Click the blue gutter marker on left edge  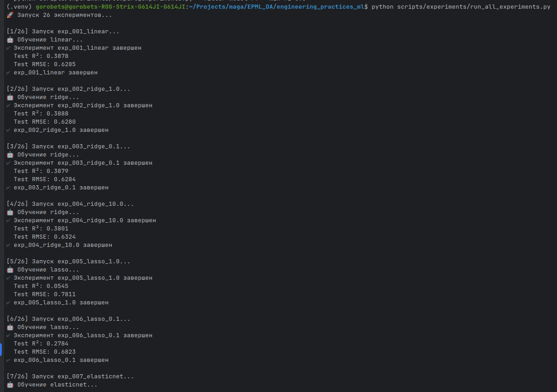(1, 350)
